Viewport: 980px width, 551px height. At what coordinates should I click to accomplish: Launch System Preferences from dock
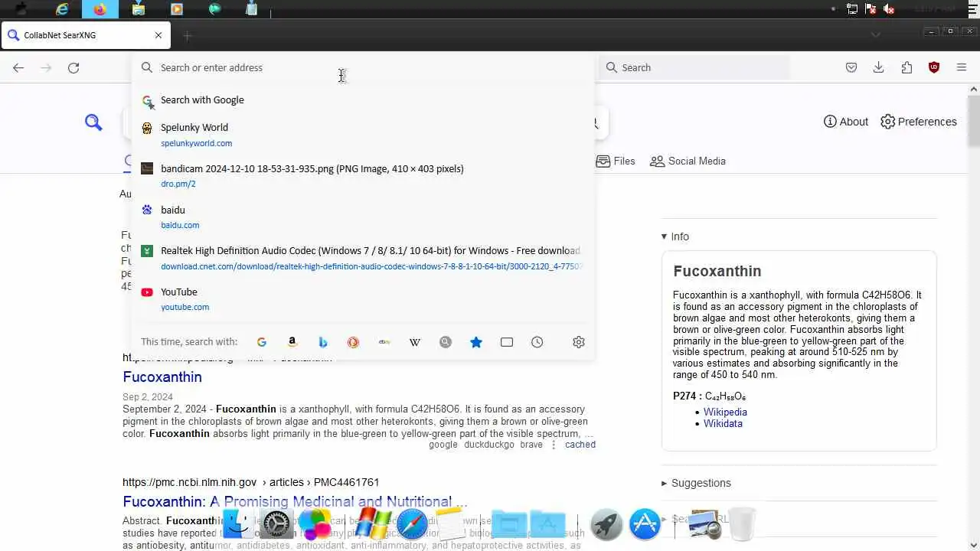point(276,524)
